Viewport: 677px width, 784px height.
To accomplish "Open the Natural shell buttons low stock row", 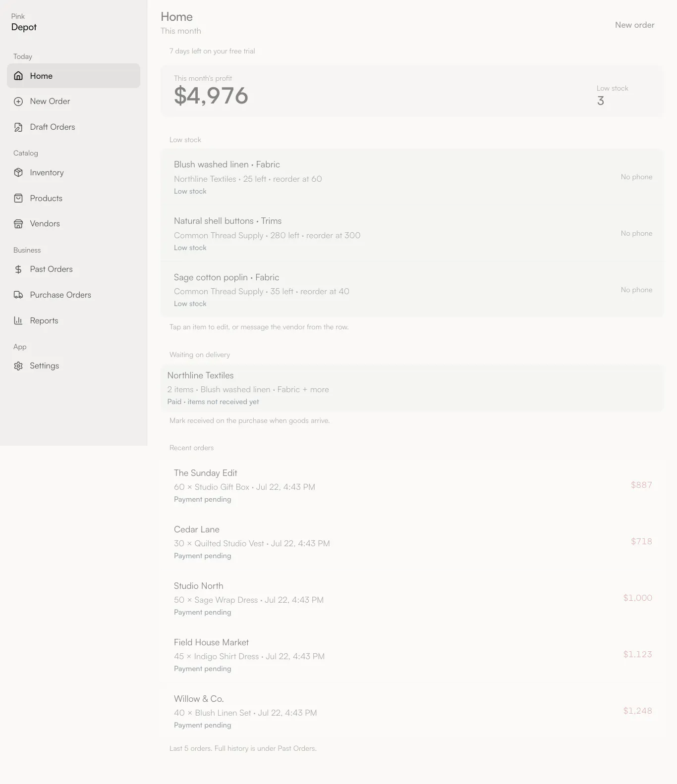I will pos(412,233).
